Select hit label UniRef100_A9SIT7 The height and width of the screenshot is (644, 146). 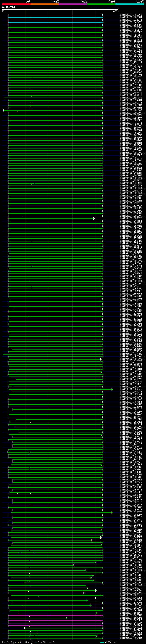[x=131, y=30]
